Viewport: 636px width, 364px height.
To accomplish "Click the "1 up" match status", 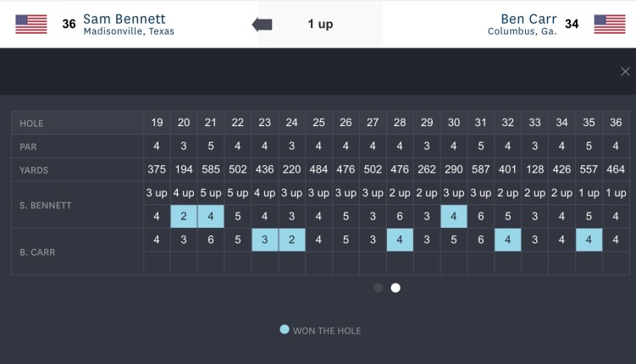I will (320, 24).
